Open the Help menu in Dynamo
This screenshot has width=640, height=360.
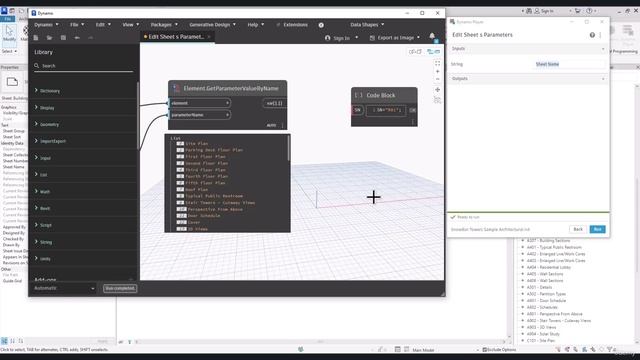click(x=256, y=25)
